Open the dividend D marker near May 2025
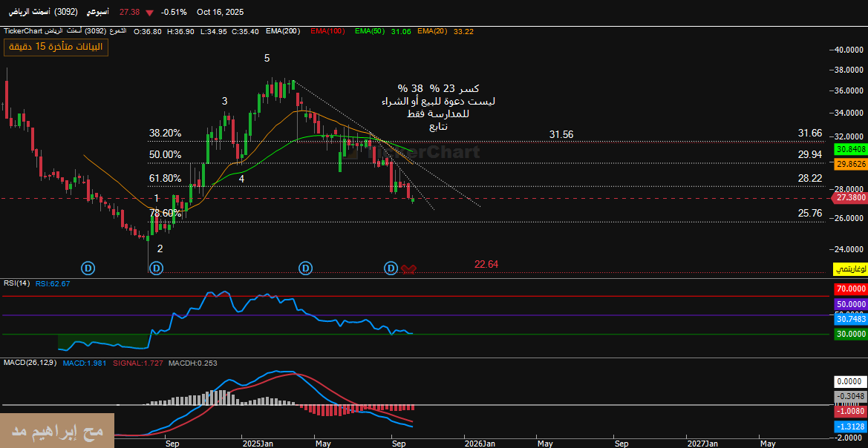The image size is (868, 448). (305, 267)
